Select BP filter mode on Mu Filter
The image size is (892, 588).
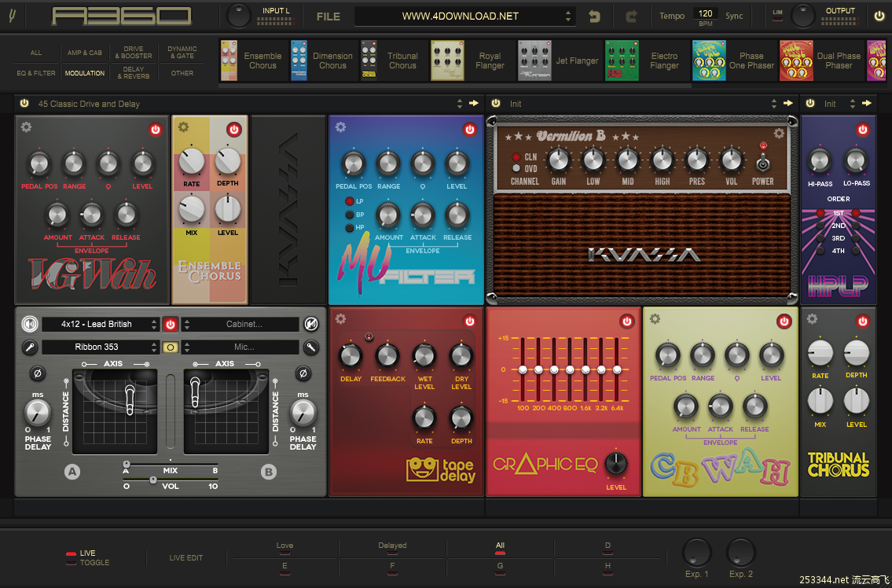(x=349, y=215)
